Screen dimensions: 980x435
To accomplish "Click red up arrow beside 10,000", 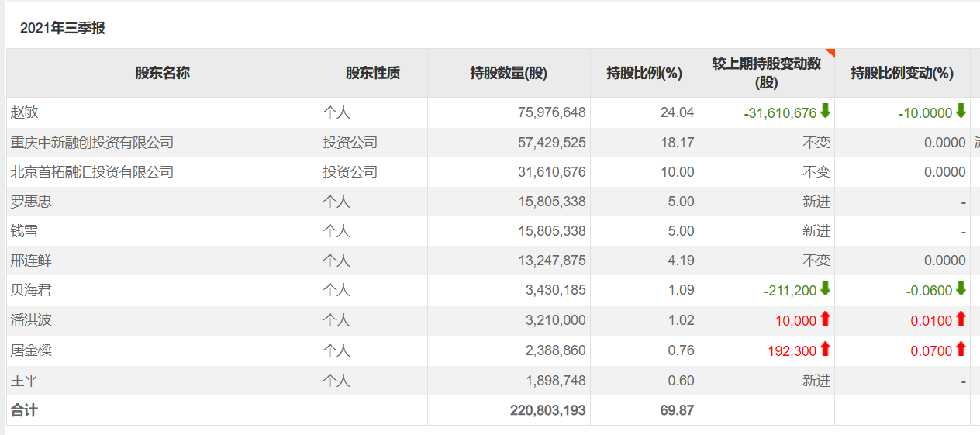I will click(825, 319).
